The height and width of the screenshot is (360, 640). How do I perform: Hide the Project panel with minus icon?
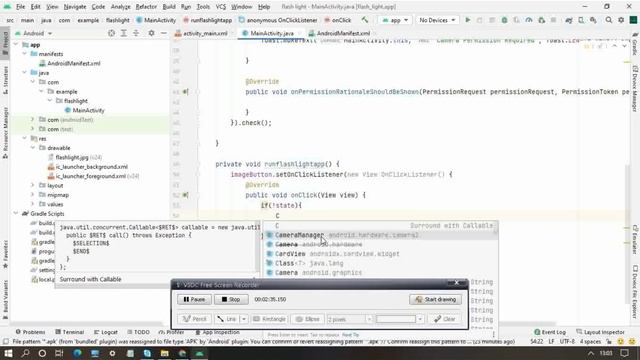pos(164,33)
